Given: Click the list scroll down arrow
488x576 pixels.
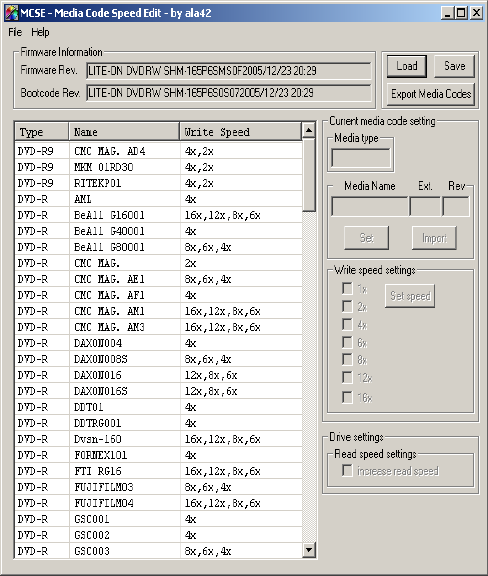Looking at the screenshot, I should 309,550.
